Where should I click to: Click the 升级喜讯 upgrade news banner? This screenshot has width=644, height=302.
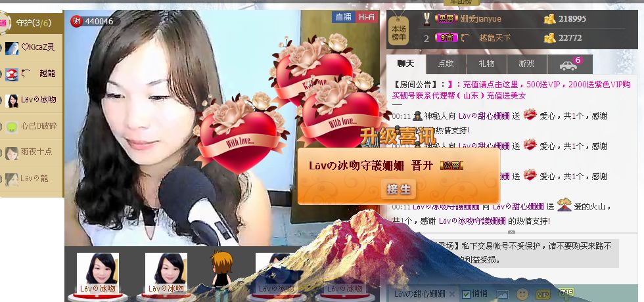point(398,136)
